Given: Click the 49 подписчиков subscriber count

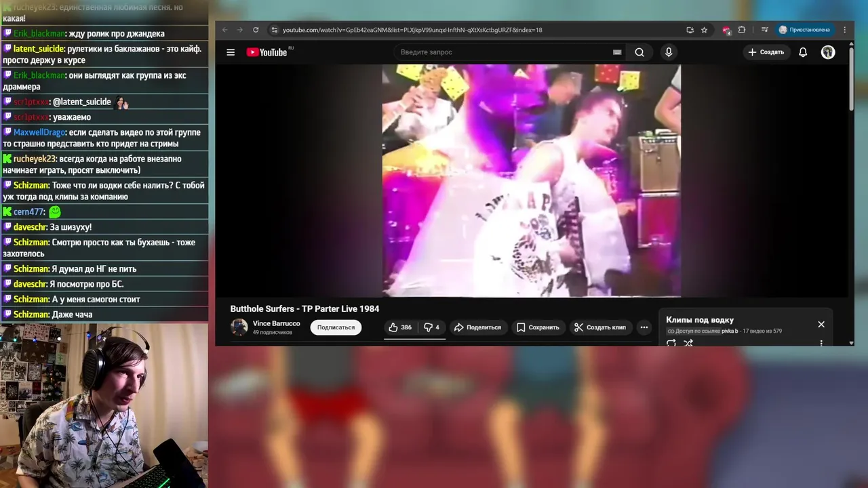Looking at the screenshot, I should click(273, 333).
